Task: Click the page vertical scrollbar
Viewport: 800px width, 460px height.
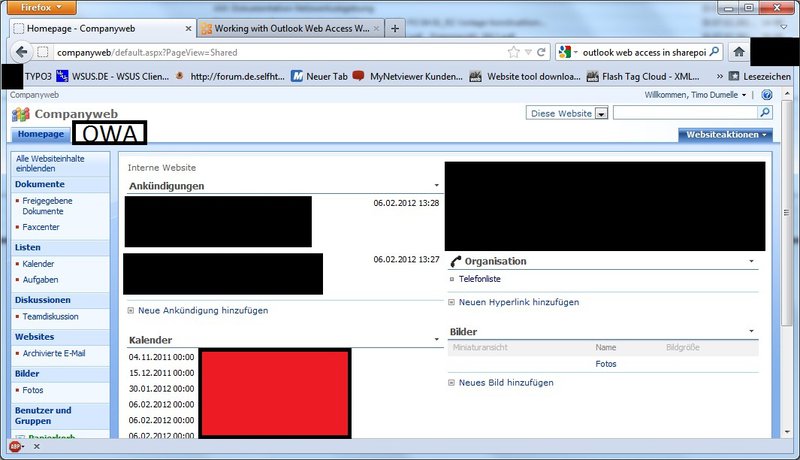Action: tap(787, 212)
